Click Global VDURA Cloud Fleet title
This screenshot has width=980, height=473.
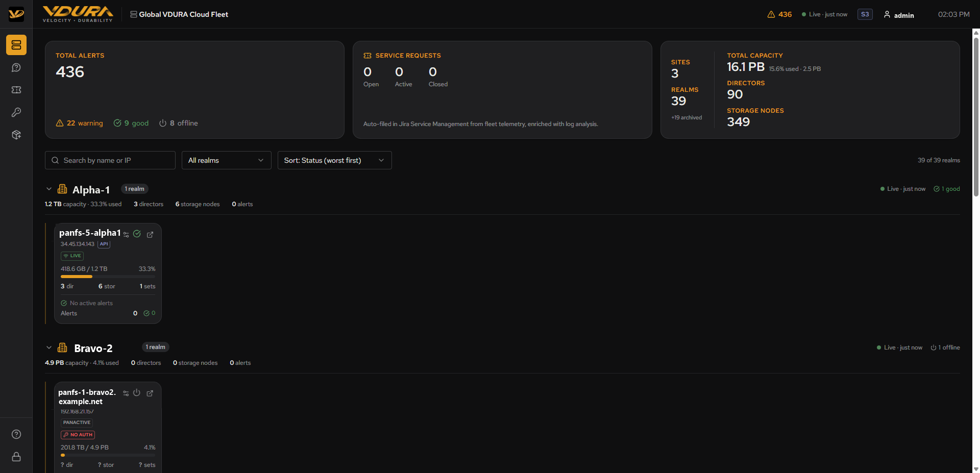[x=183, y=14]
